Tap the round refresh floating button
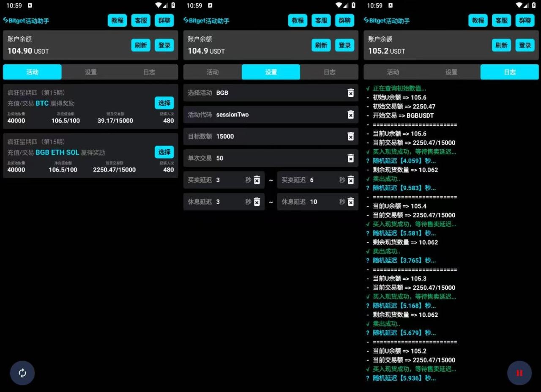Viewport: 541px width, 392px height. (22, 373)
